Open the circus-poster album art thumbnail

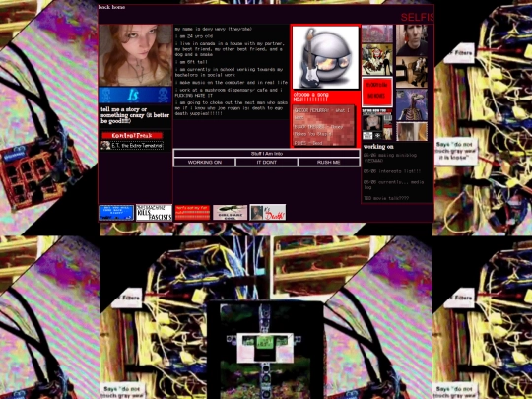coord(377,60)
